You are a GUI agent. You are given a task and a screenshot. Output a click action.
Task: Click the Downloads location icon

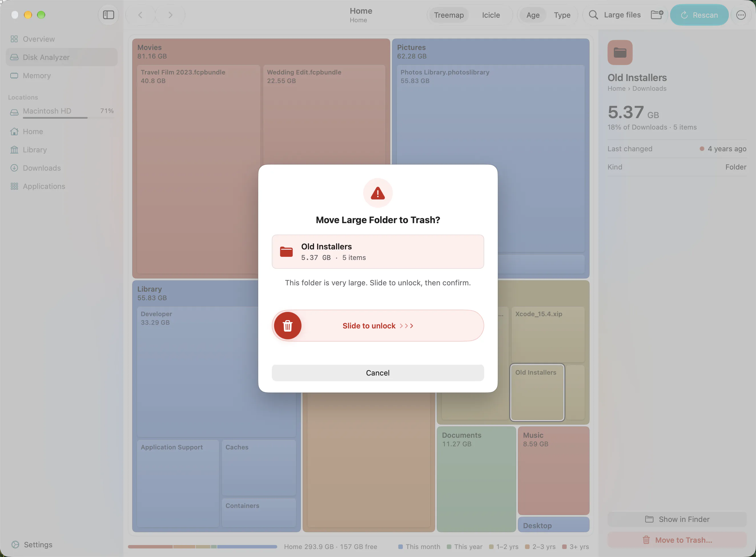14,168
